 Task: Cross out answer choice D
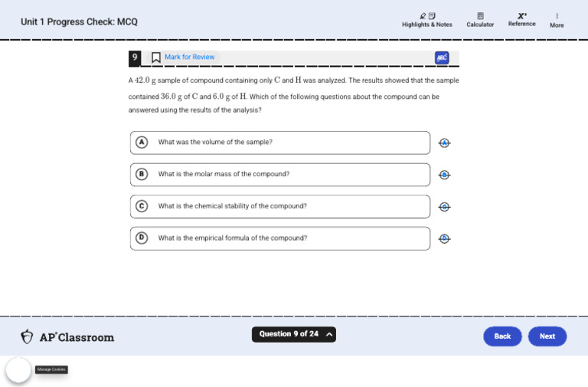click(x=444, y=239)
